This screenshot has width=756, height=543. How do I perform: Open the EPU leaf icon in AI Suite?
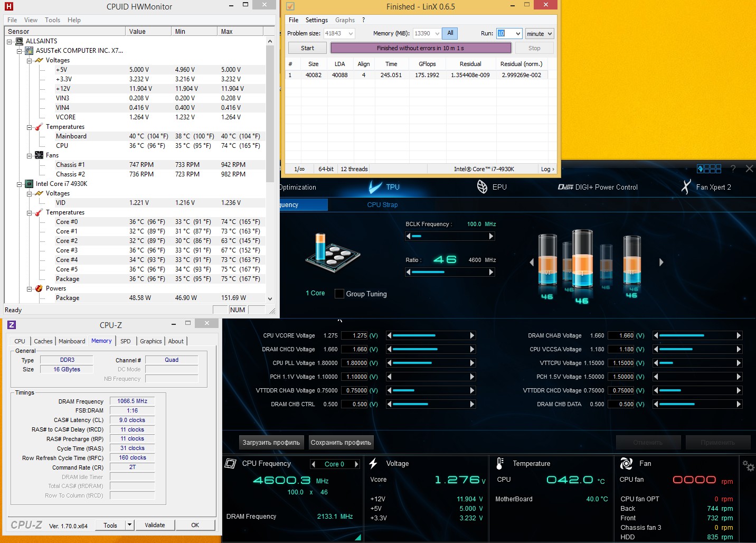(482, 187)
